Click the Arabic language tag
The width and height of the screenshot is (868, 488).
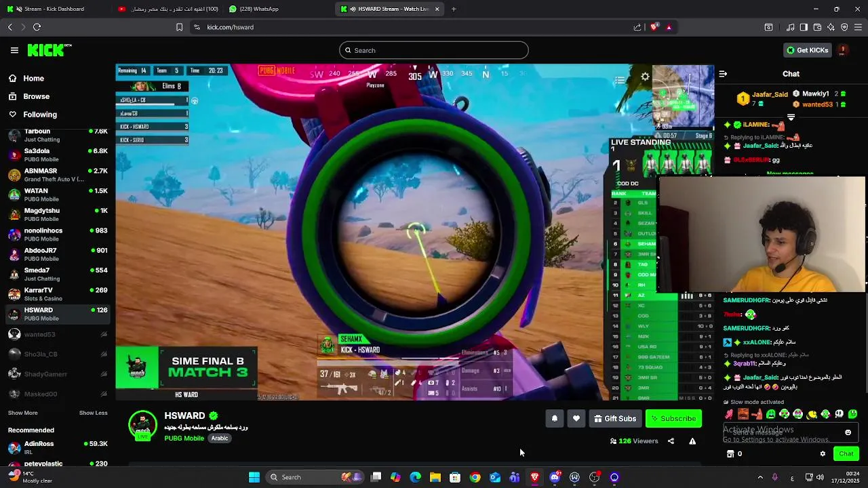[x=220, y=438]
